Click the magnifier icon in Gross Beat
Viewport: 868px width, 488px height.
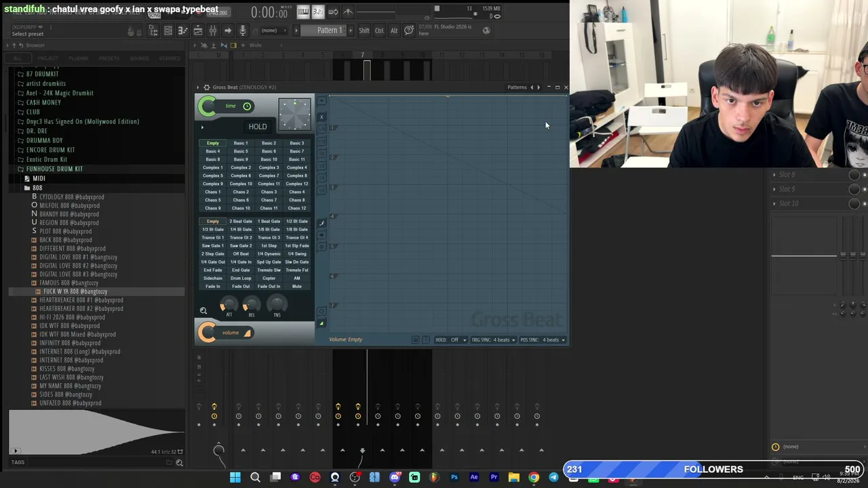tap(203, 310)
